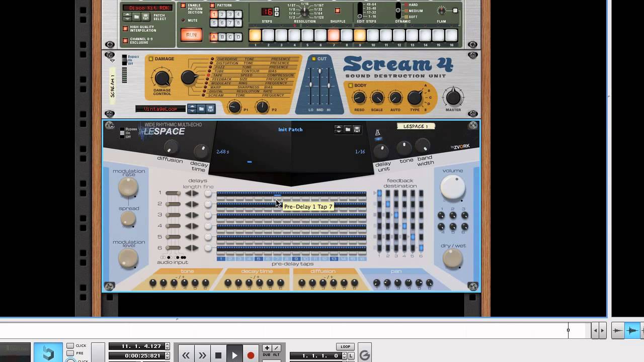Toggle Redrum step 16 button
This screenshot has width=644, height=362.
pos(451,35)
